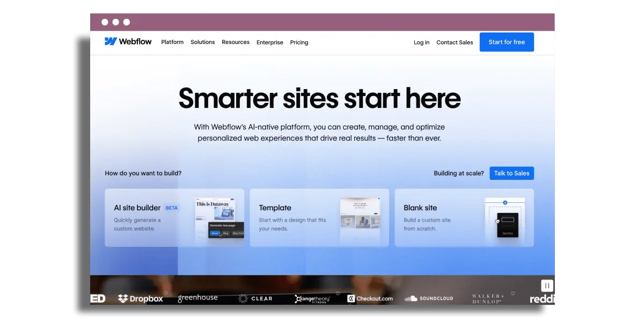
Task: Click the Log in link
Action: pyautogui.click(x=421, y=42)
